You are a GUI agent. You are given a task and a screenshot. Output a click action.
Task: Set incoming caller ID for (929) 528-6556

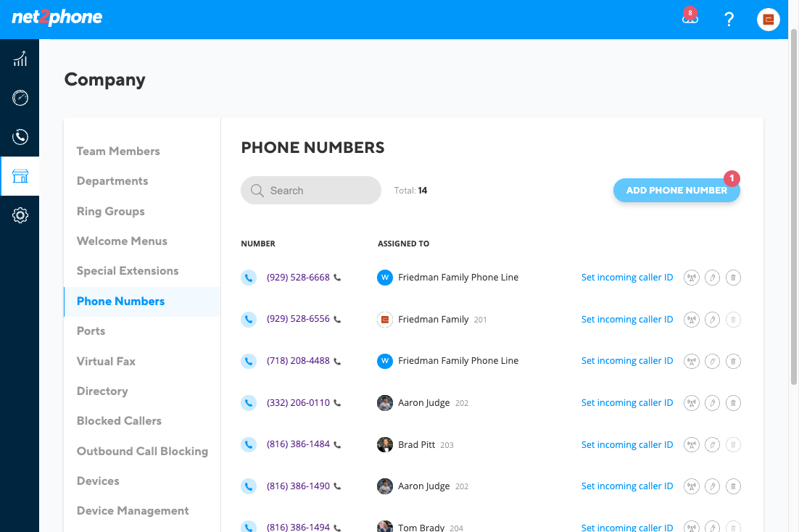coord(626,320)
